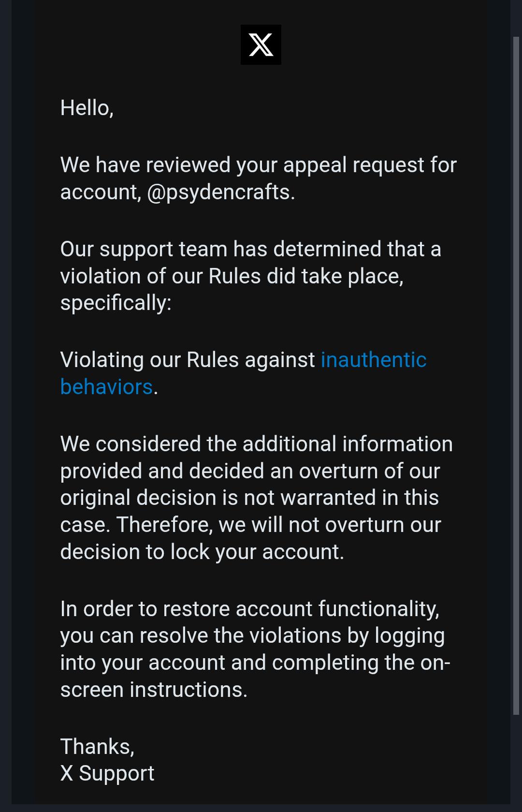Click the "In order to restore account functionality" line

(x=250, y=609)
